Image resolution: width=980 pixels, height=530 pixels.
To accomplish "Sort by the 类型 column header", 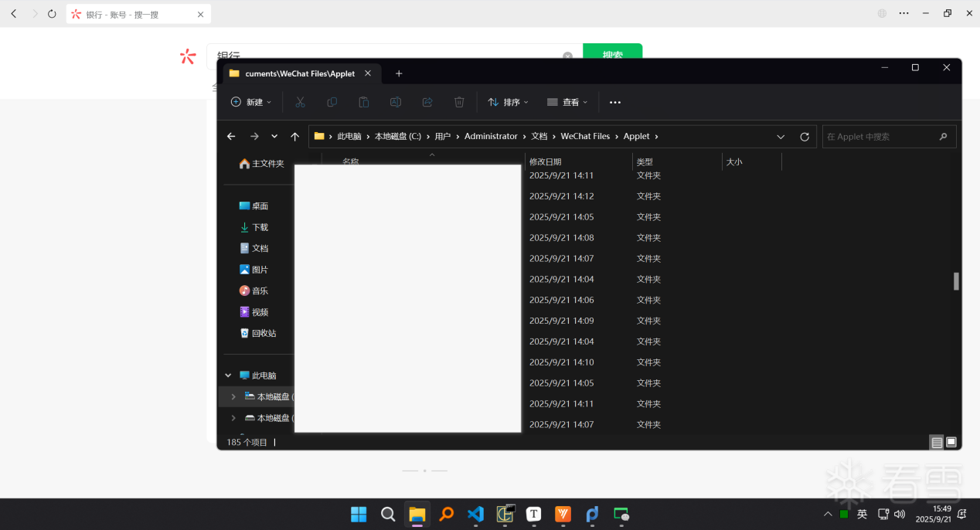I will coord(677,161).
